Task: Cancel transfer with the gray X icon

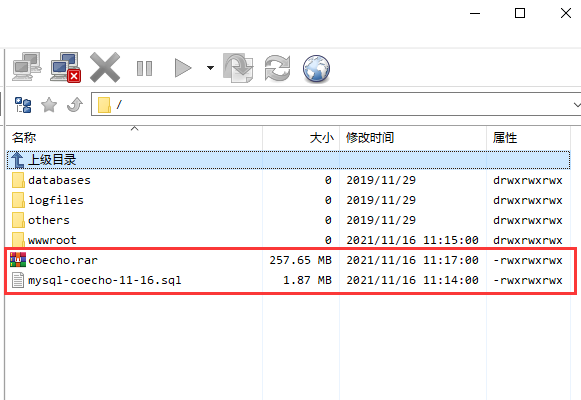Action: pyautogui.click(x=105, y=67)
